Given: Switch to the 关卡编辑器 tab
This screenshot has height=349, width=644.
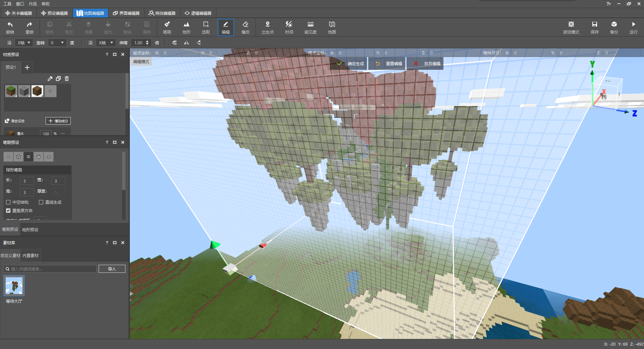Looking at the screenshot, I should pos(19,13).
